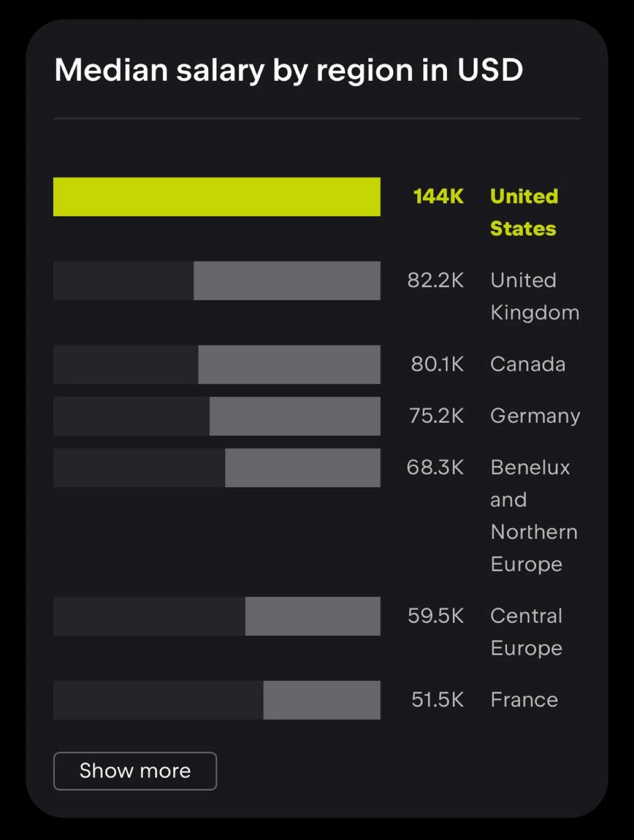Select the Germany region label
Viewport: 634px width, 840px height.
point(535,416)
